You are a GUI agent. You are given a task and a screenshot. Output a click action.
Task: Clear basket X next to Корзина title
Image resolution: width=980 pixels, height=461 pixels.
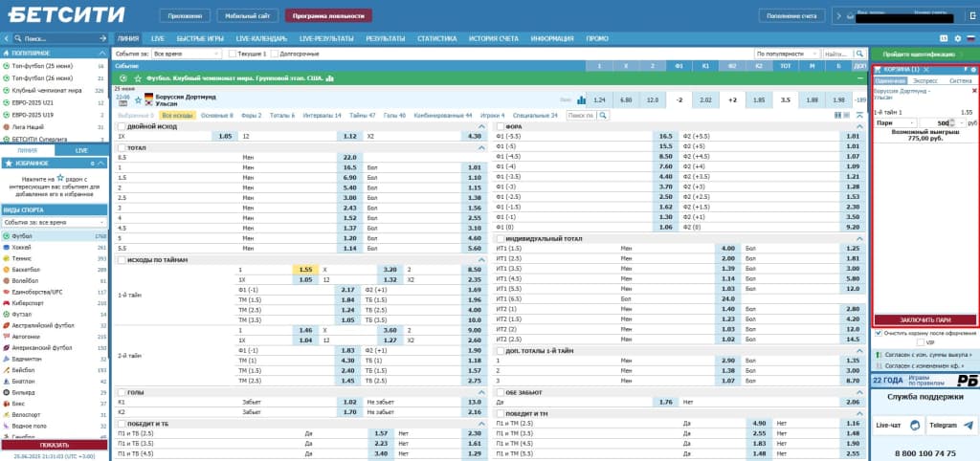925,69
